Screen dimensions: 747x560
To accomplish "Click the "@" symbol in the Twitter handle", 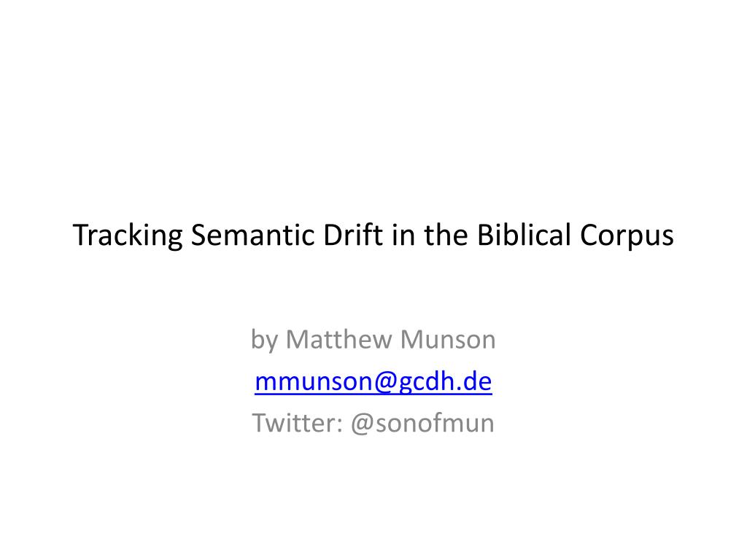I will (x=363, y=424).
